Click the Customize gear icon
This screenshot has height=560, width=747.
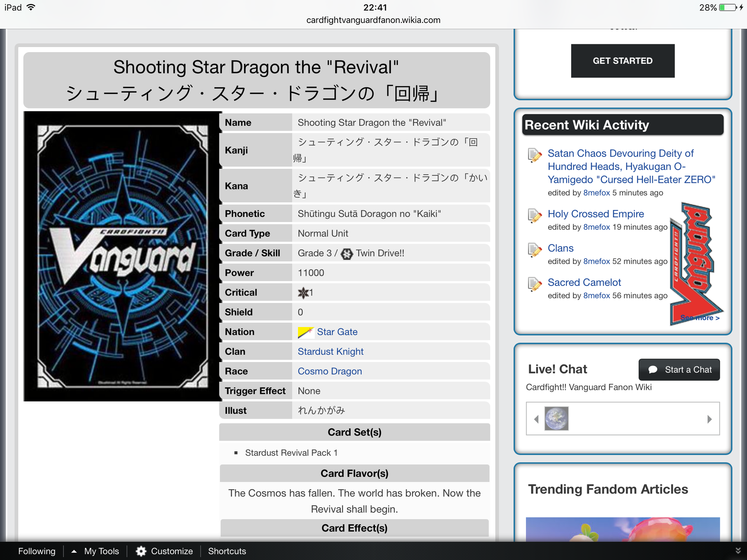point(141,551)
